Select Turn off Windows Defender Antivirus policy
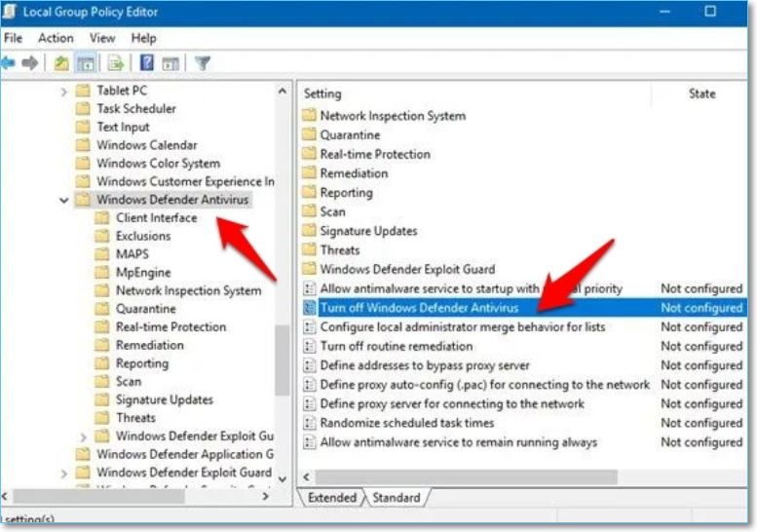 tap(419, 308)
